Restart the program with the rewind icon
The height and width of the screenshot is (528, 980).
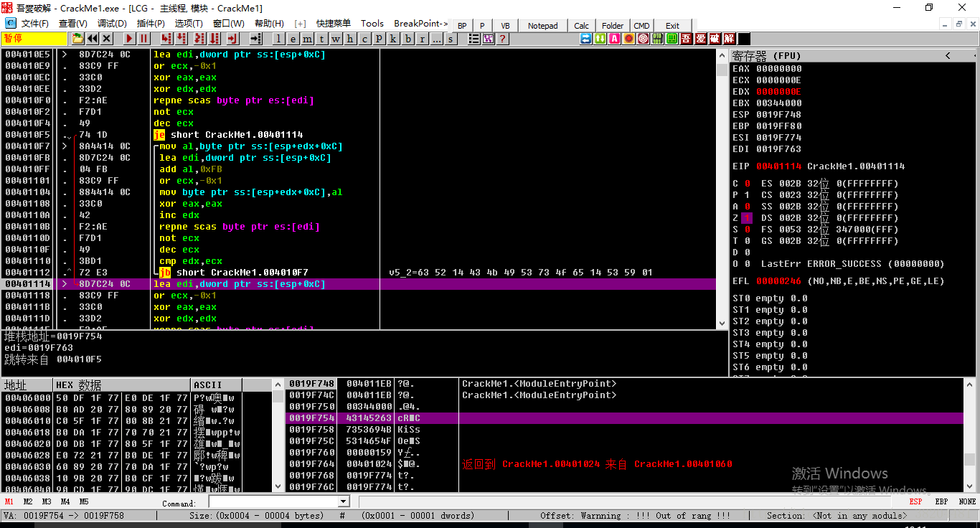click(x=93, y=39)
